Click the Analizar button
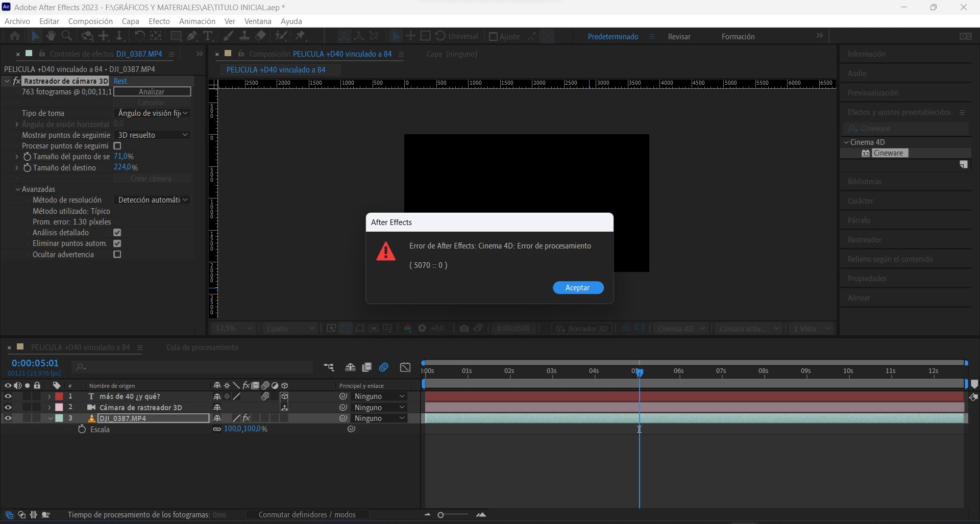The height and width of the screenshot is (524, 980). pyautogui.click(x=152, y=92)
